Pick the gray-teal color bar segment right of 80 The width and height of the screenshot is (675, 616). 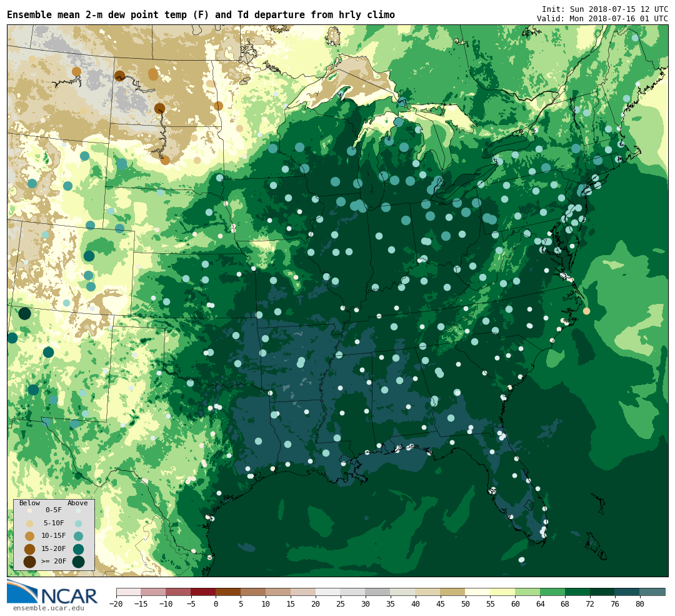(652, 592)
